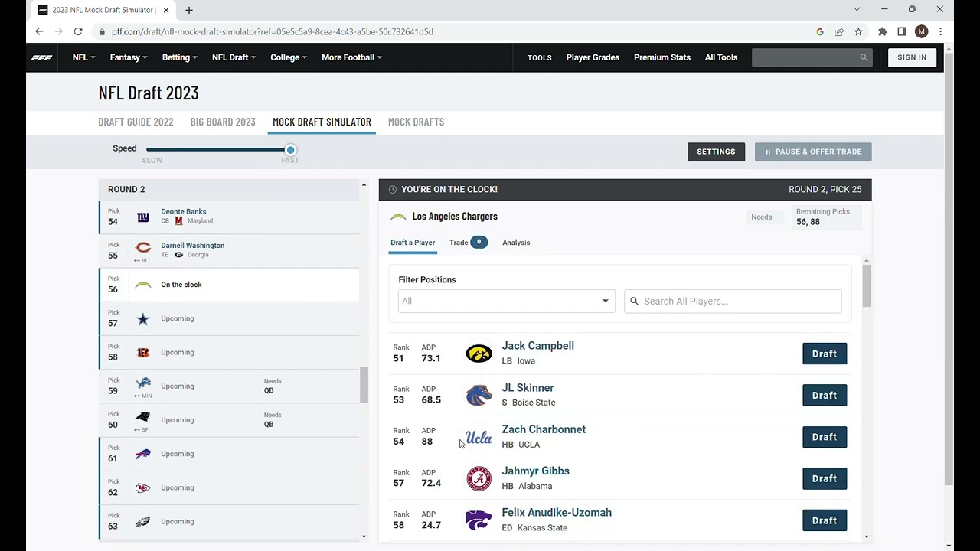The image size is (980, 551).
Task: Open the Chrome three-dot menu
Action: [940, 31]
